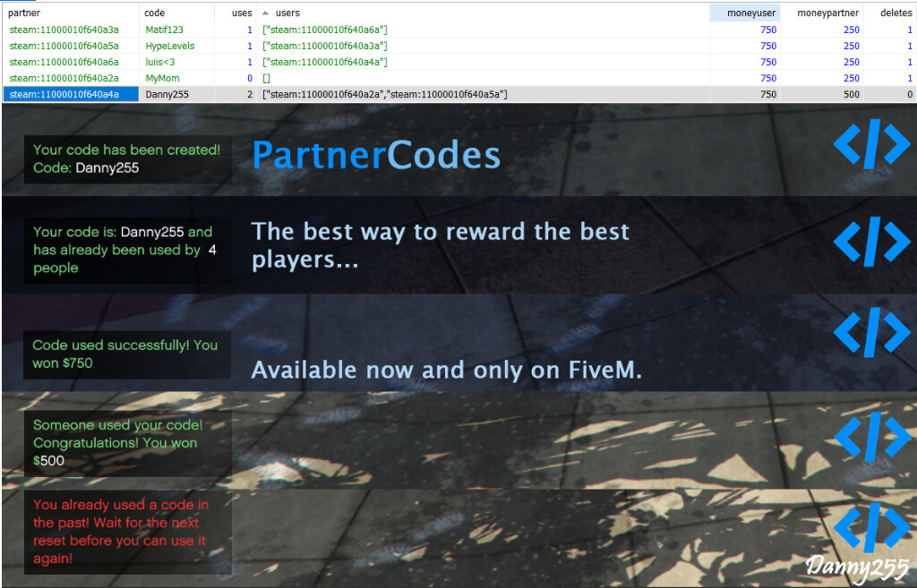Click the 'Code used successfully! You won $750' notification
Screen dimensions: 917x588
[x=127, y=354]
